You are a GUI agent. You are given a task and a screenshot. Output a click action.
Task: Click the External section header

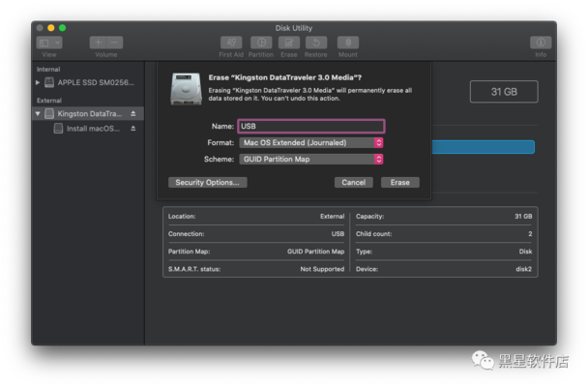pos(49,101)
